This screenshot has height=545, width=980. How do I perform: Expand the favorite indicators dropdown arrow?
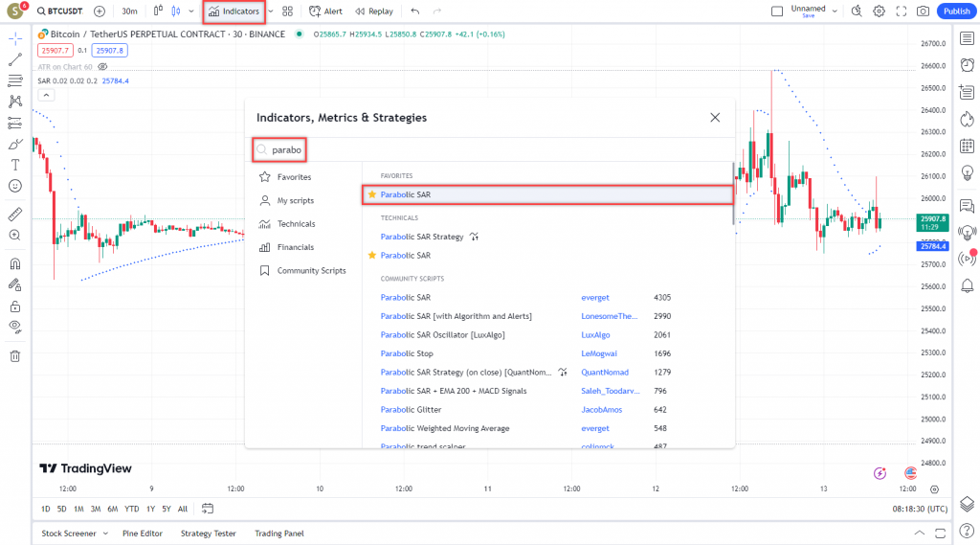click(x=271, y=11)
